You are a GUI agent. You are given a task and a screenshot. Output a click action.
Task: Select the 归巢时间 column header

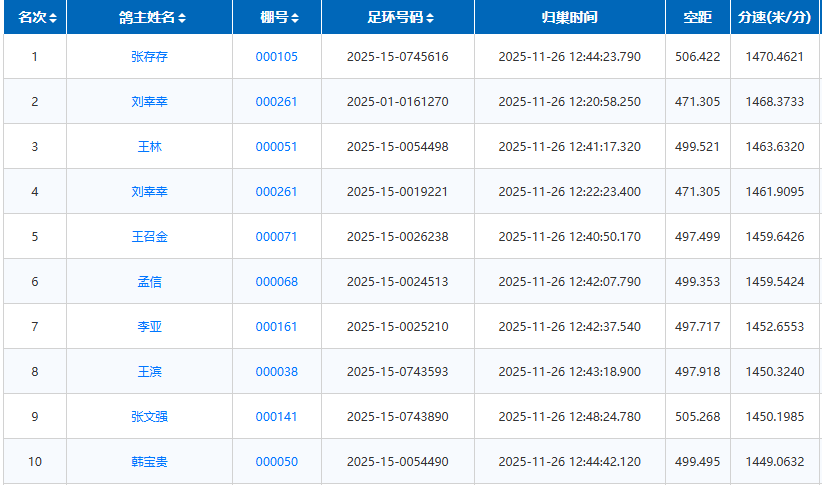point(569,18)
